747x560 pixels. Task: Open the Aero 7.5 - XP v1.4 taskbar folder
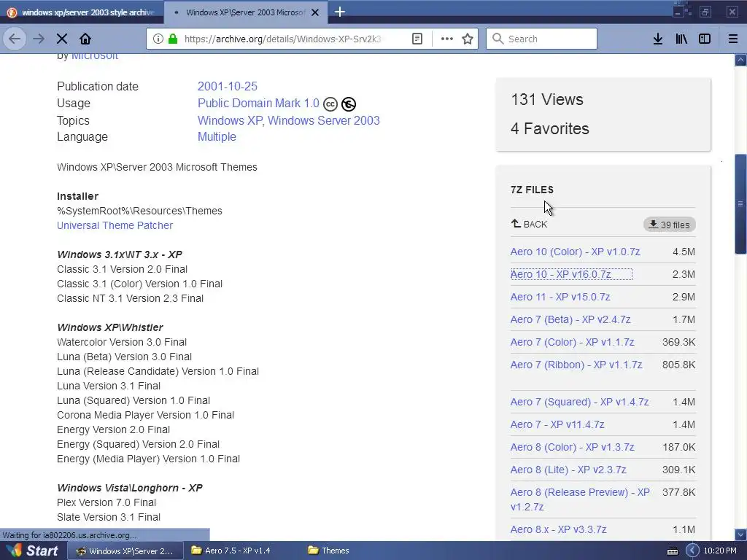click(x=231, y=551)
